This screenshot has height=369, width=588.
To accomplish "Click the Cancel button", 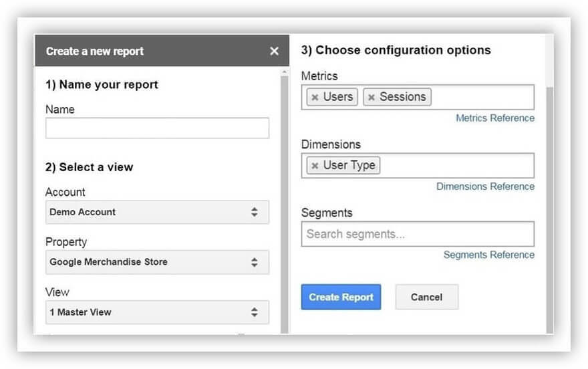I will pos(427,297).
